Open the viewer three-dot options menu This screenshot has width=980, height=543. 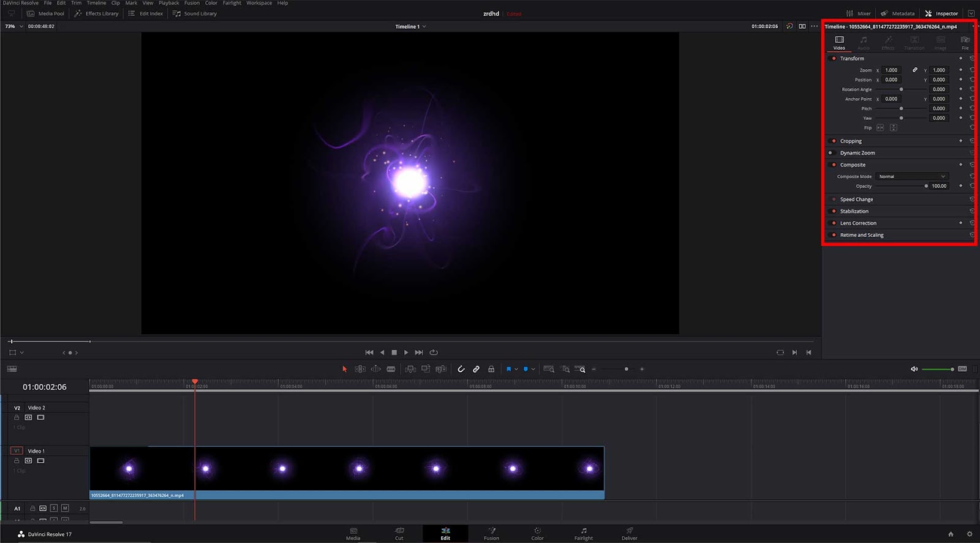click(x=814, y=26)
